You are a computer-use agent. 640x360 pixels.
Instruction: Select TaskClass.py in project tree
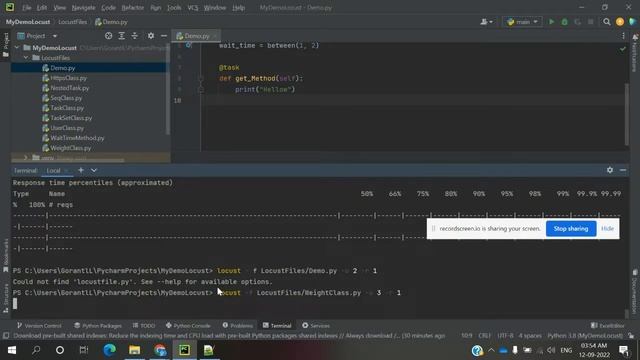tap(67, 108)
